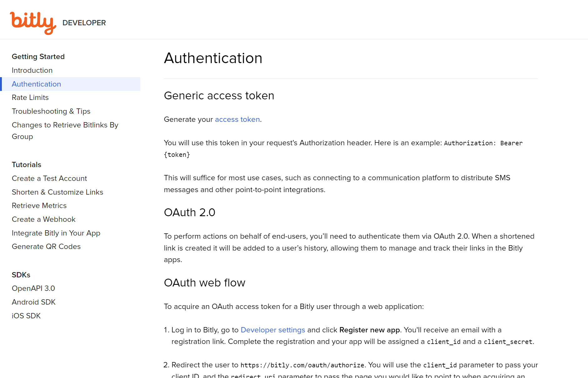The height and width of the screenshot is (378, 588).
Task: Open the DEVELOPER header link
Action: click(x=84, y=23)
